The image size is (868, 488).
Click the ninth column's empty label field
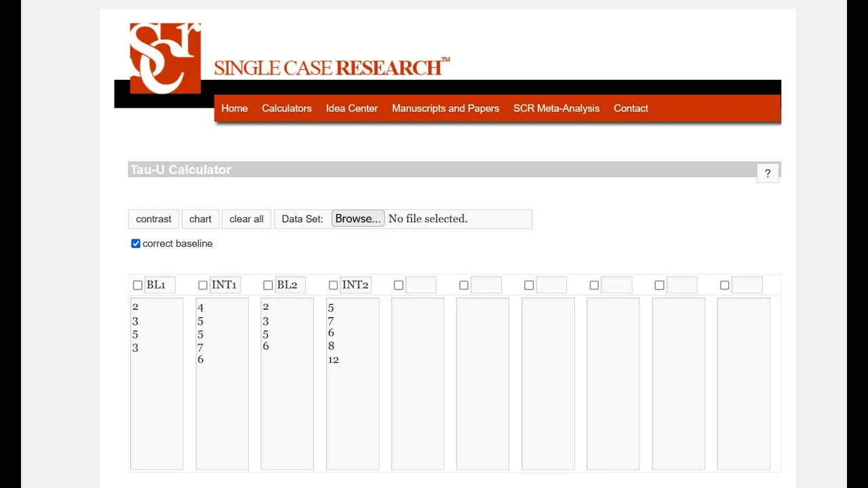pos(682,285)
